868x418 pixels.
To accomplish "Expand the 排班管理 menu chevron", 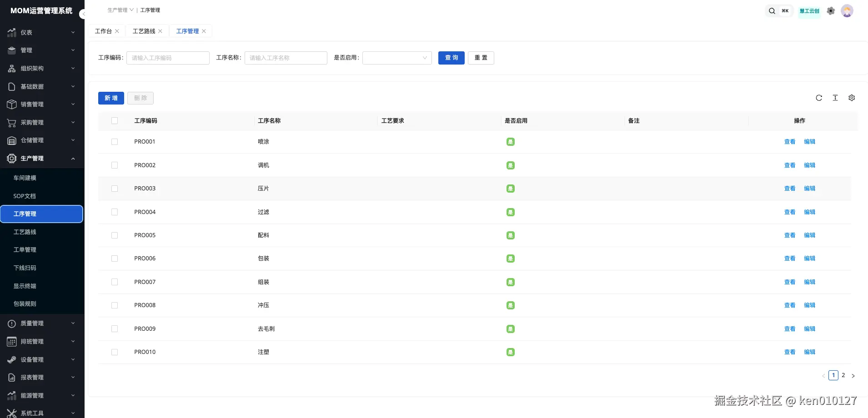I will pos(73,342).
